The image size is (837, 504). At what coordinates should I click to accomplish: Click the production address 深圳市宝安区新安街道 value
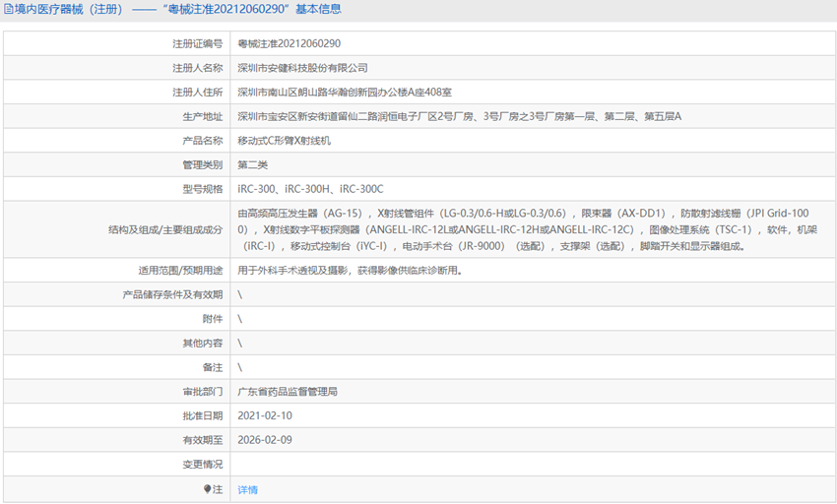(x=460, y=116)
